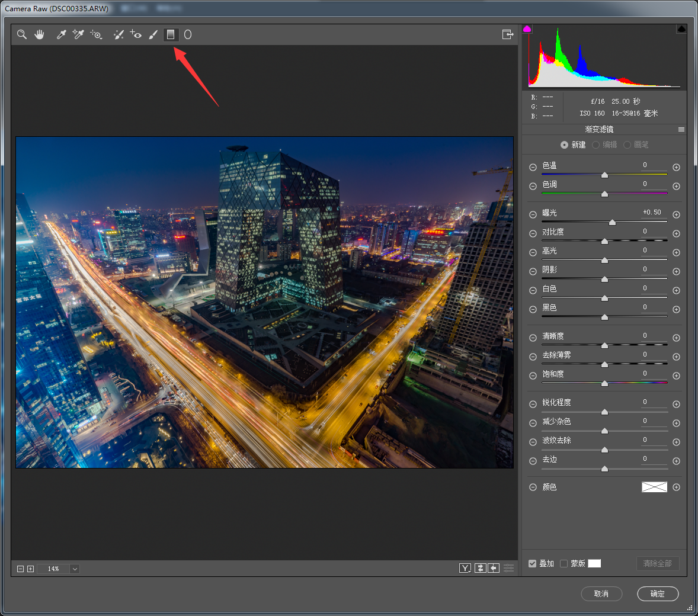The width and height of the screenshot is (698, 616).
Task: Select the Color Sampler tool
Action: pos(78,34)
